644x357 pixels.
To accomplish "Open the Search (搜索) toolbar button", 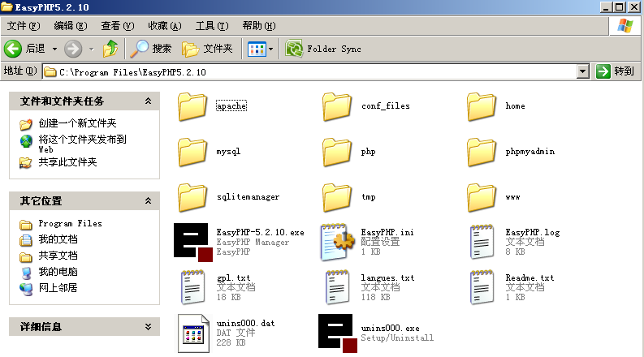I will coord(150,49).
